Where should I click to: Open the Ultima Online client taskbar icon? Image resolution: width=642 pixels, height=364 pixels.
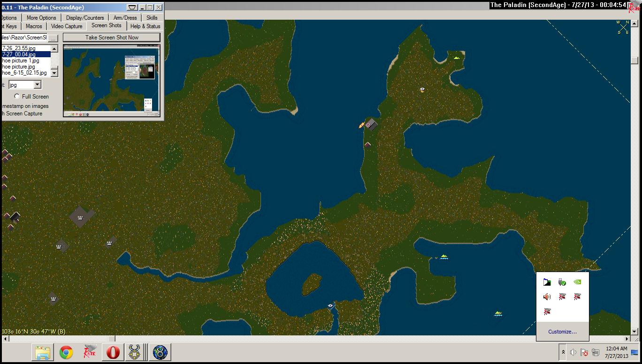tap(137, 352)
